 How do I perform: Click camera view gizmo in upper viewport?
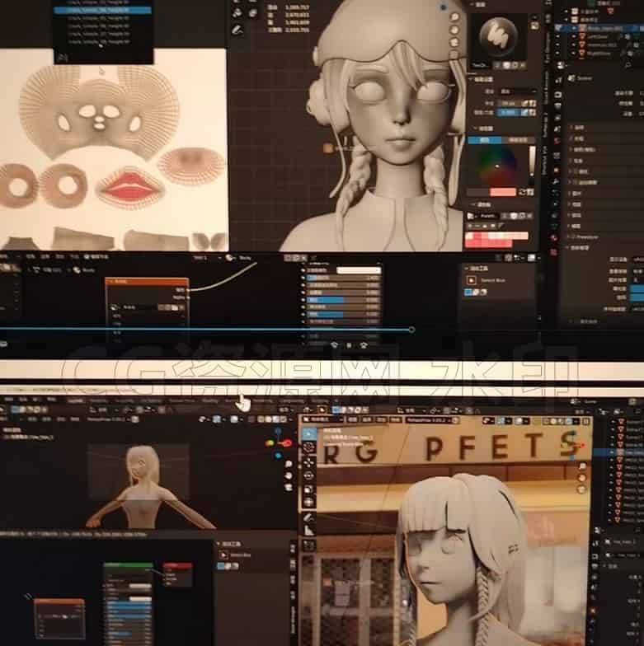pyautogui.click(x=454, y=41)
